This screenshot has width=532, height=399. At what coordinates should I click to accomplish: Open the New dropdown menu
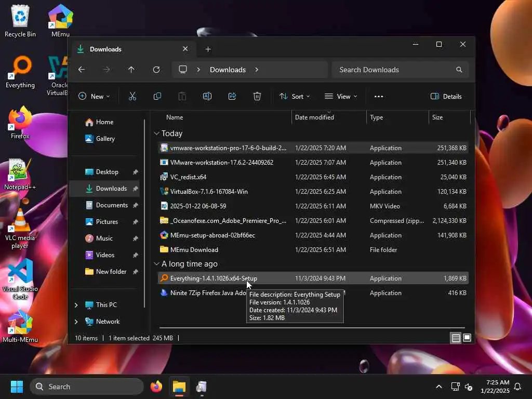point(94,96)
